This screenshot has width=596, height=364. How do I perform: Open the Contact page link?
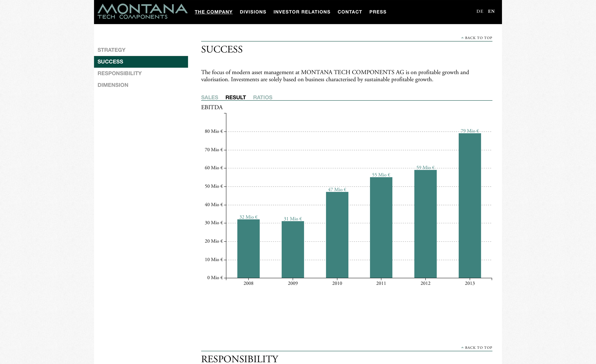pos(350,12)
